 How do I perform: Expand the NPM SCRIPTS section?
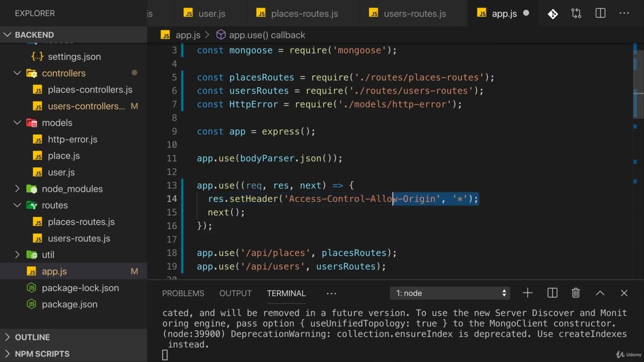click(73, 354)
